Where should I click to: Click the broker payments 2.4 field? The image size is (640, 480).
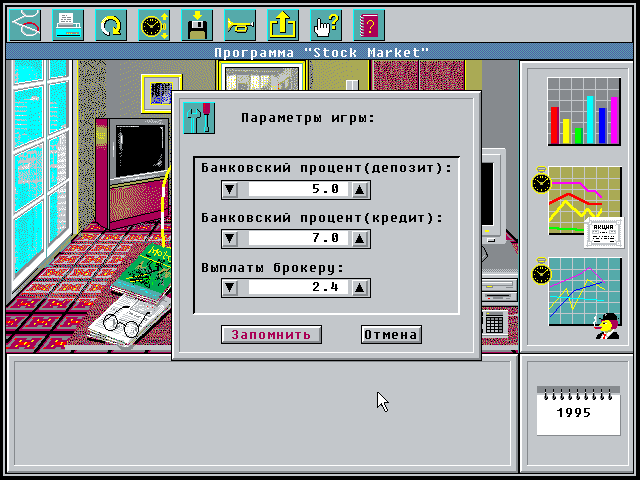(x=298, y=287)
